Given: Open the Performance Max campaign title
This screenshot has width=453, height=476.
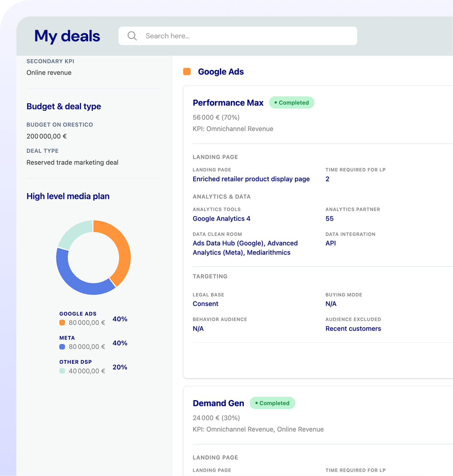Looking at the screenshot, I should (228, 103).
